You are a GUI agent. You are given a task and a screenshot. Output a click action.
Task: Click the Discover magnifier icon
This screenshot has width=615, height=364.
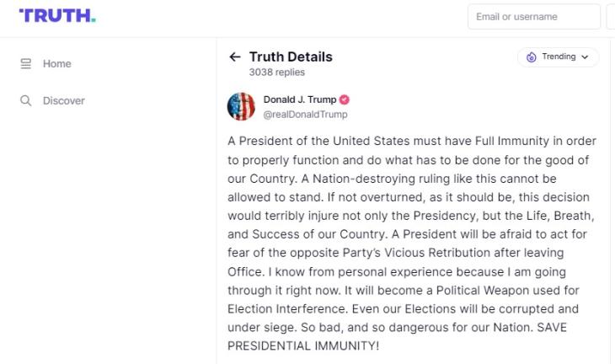26,101
